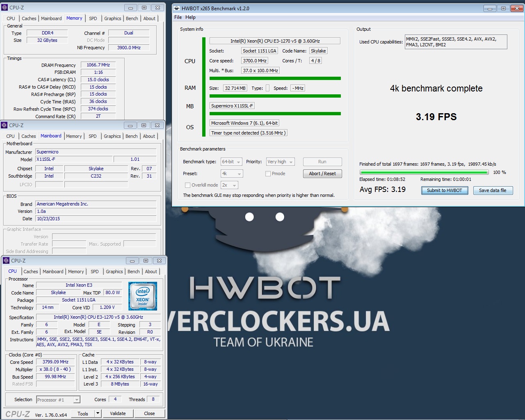Image resolution: width=525 pixels, height=420 pixels.
Task: Open the Overkill mode 2x dropdown
Action: tap(229, 185)
